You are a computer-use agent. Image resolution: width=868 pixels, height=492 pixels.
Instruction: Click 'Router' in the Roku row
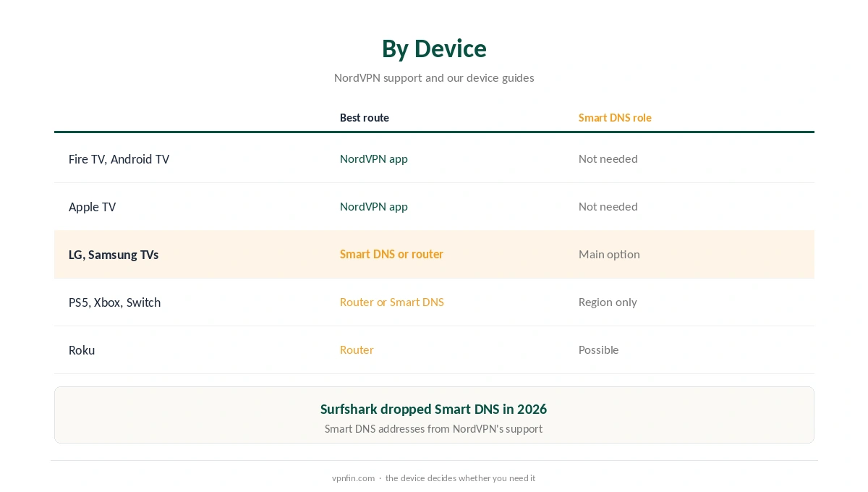click(x=357, y=349)
